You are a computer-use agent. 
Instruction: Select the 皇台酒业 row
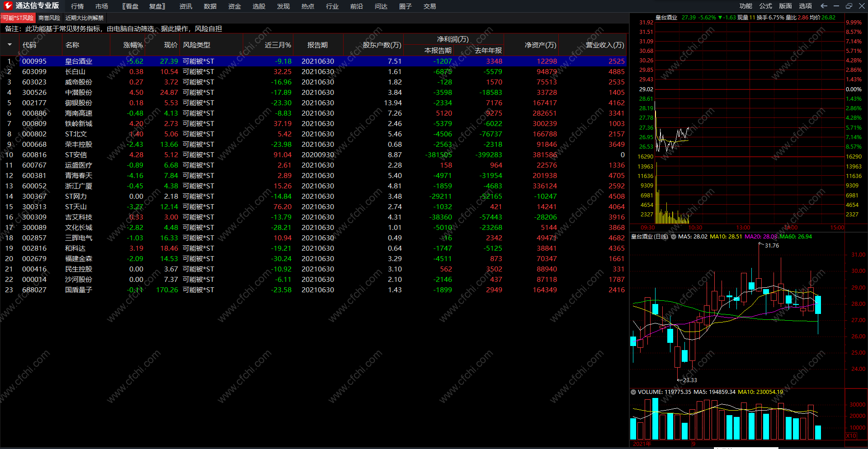(x=314, y=61)
